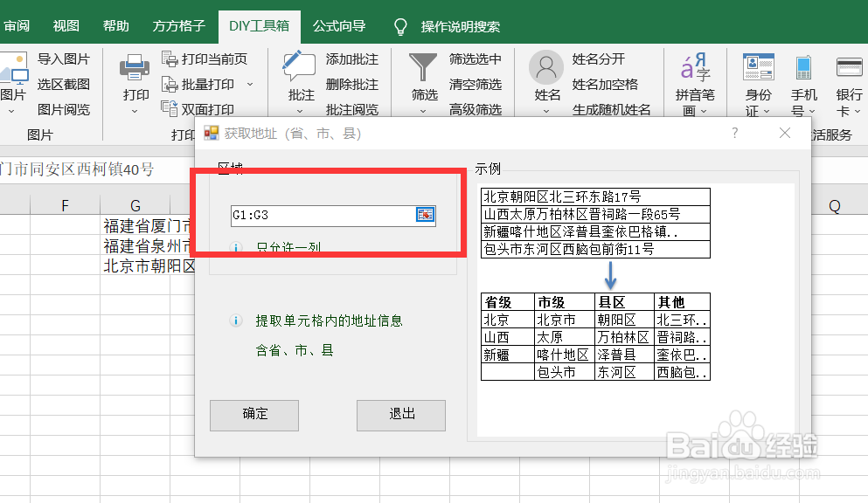868x503 pixels.
Task: Click the 操作说明搜索 lightbulb icon
Action: (399, 26)
